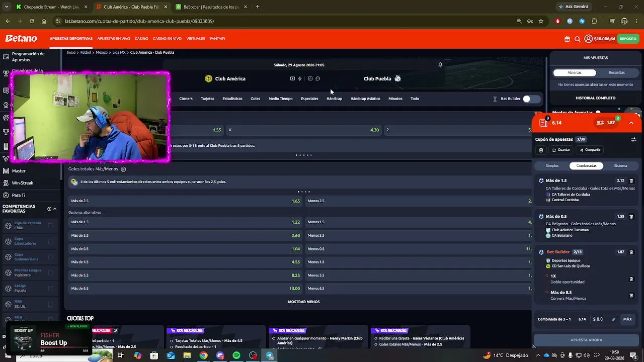Screen dimensions: 644x362
Task: Click the info icon beside Goles totales Más/Menos
Action: point(123,169)
